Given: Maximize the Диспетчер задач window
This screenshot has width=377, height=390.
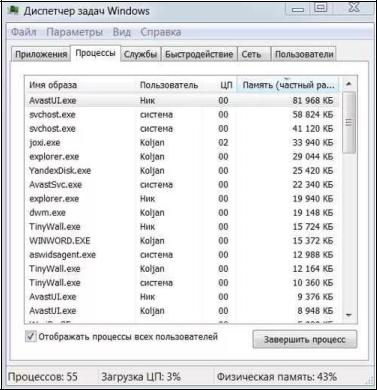Looking at the screenshot, I should (321, 8).
